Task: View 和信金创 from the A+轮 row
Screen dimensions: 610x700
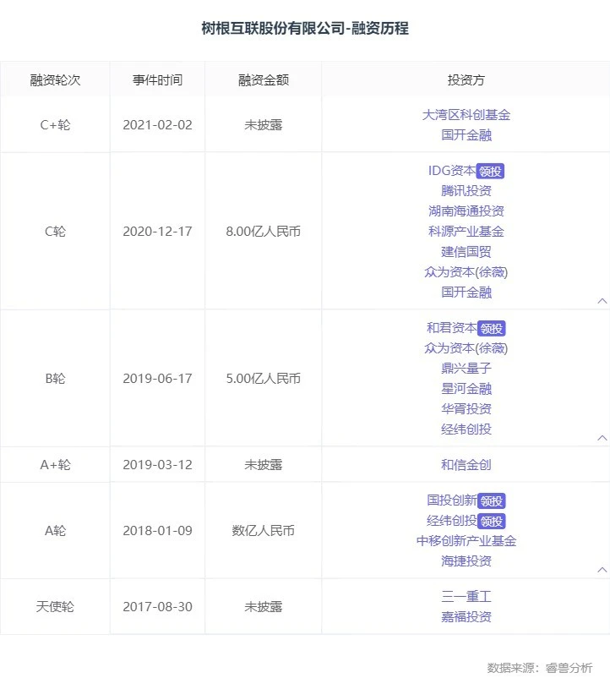Action: [466, 465]
